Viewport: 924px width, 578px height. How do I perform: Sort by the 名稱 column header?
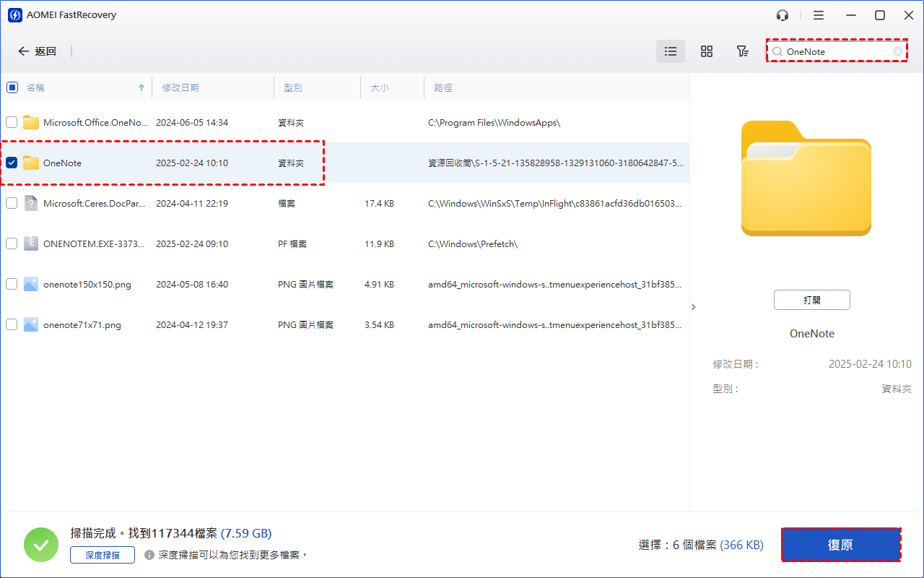tap(35, 87)
